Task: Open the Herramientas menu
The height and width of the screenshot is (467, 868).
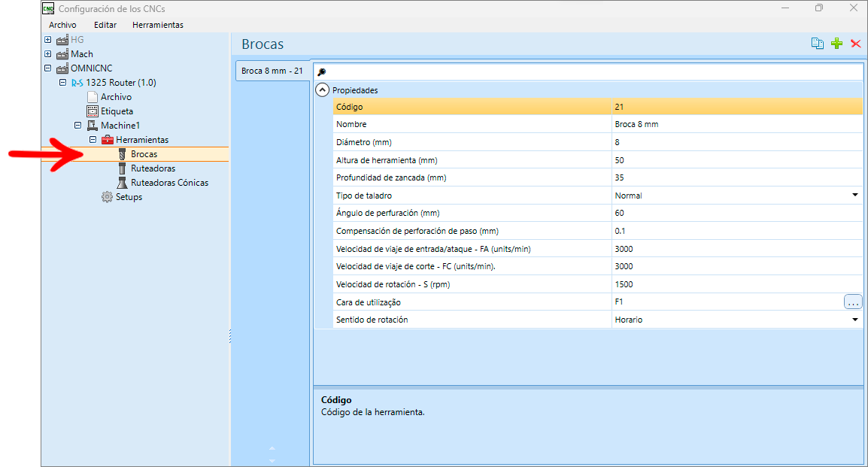Action: 158,25
